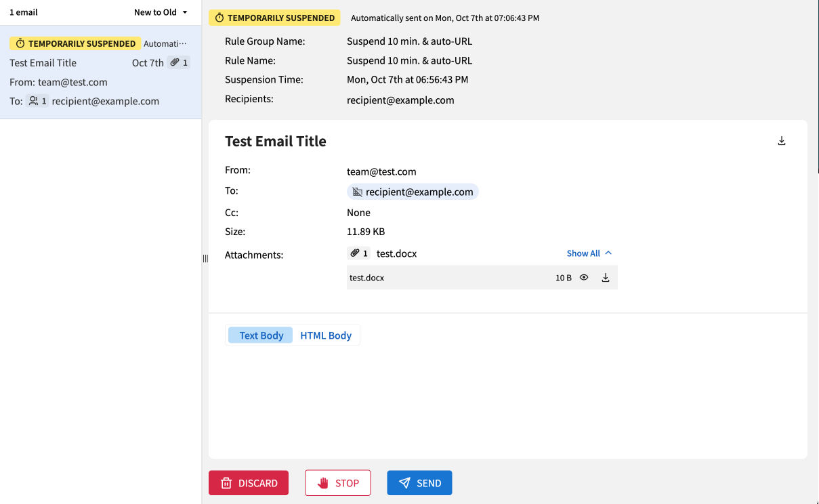Preview test.docx with the eye icon
The image size is (819, 504).
[x=584, y=277]
